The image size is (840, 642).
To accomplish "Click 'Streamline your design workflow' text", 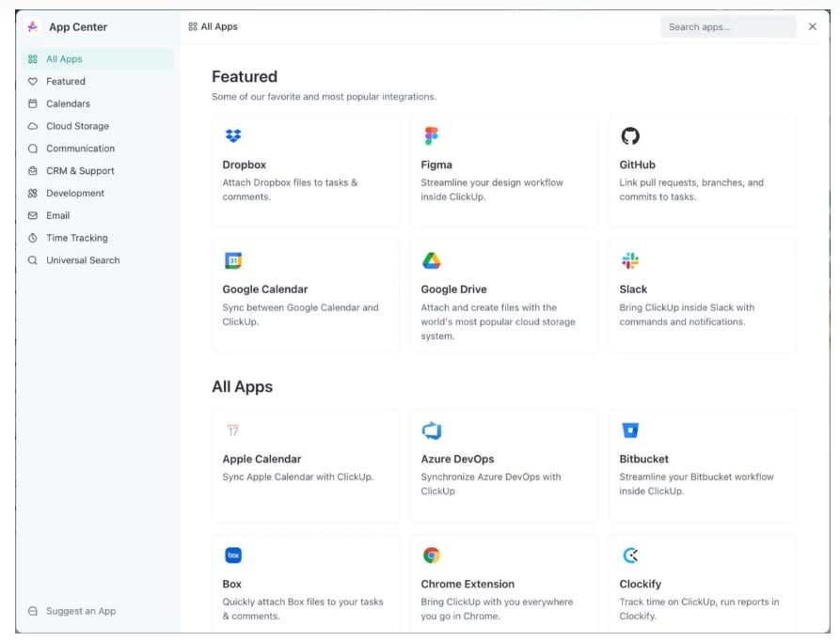I will point(492,190).
